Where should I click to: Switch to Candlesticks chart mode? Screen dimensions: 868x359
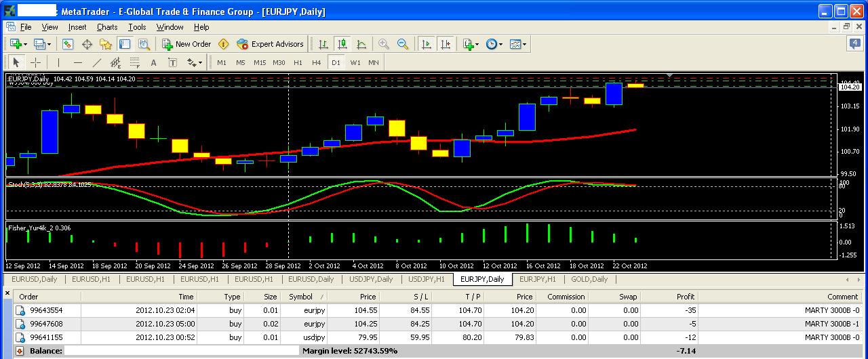(342, 44)
